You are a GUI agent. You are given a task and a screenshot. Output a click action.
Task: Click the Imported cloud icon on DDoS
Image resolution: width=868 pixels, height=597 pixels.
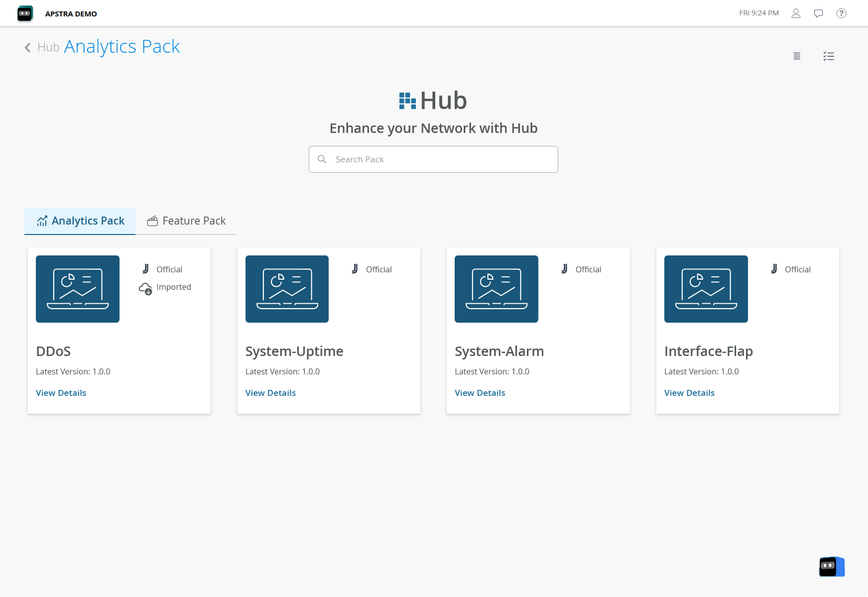(145, 288)
